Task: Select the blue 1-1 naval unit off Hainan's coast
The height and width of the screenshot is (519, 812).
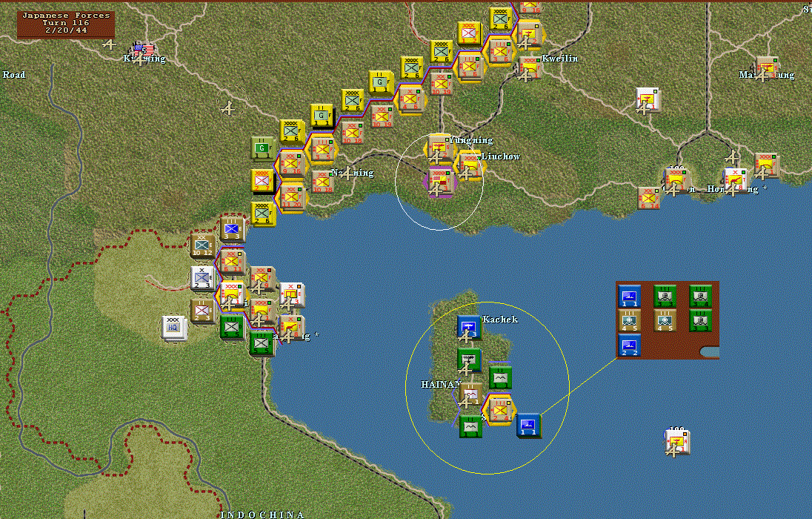Action: point(529,426)
